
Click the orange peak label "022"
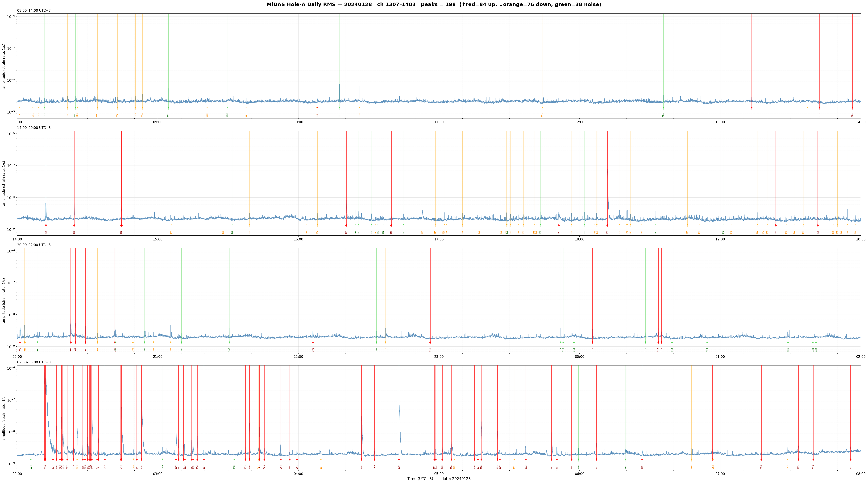click(808, 115)
